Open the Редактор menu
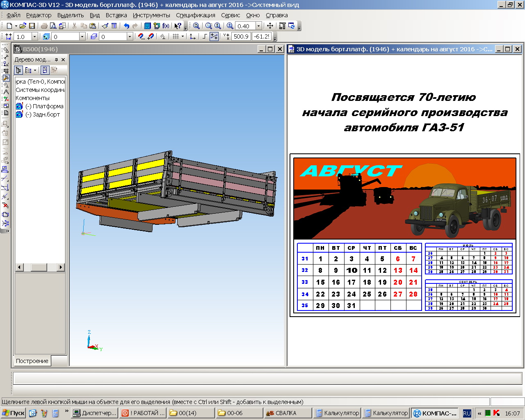Image resolution: width=525 pixels, height=420 pixels. 39,15
